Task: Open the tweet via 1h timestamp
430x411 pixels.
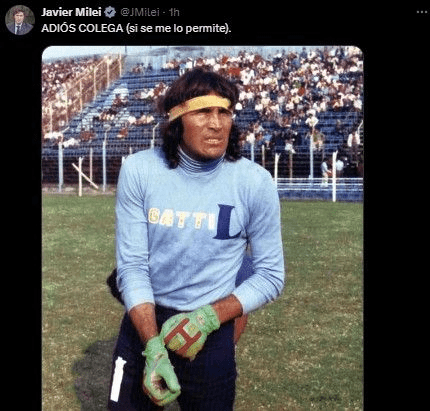Action: pyautogui.click(x=174, y=12)
